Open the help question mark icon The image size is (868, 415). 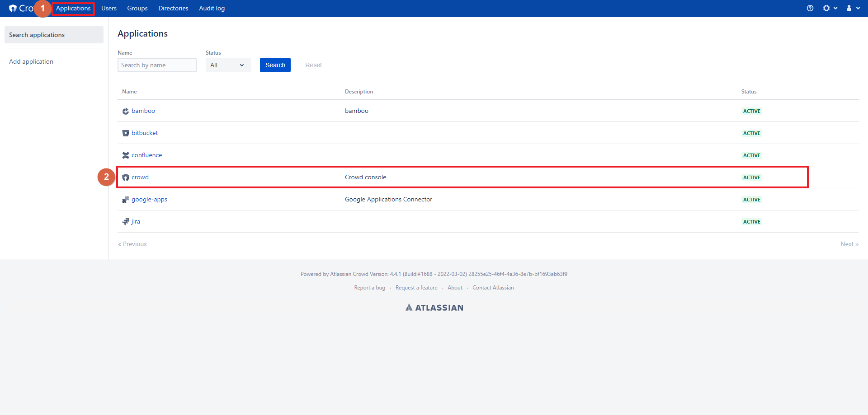(810, 8)
